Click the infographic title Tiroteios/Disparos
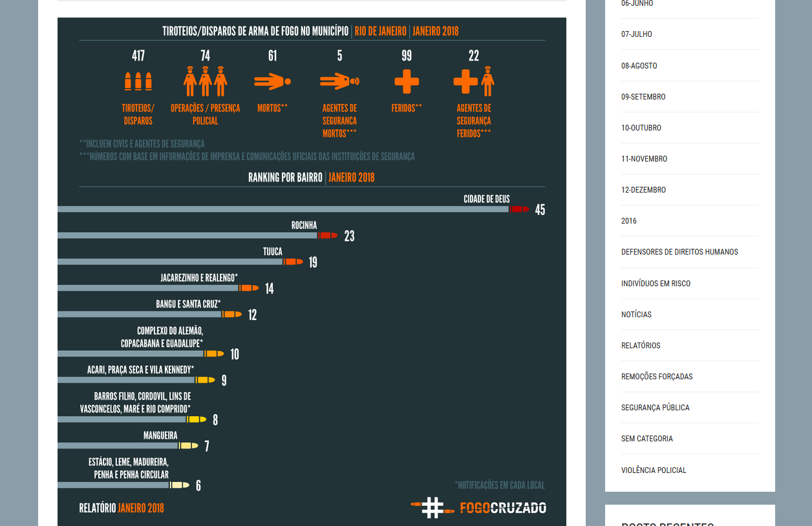Screen dimensions: 812x526 click(x=255, y=31)
